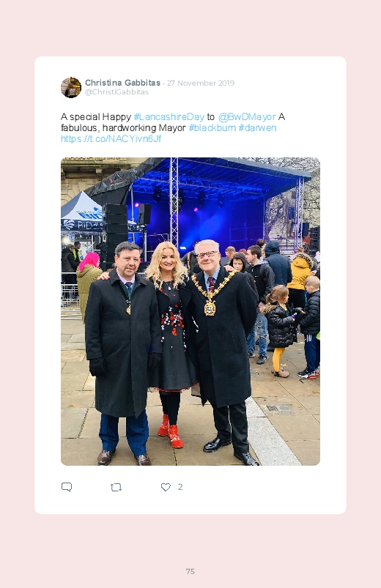
Task: Click the @ChristiGabbitas handle
Action: click(116, 92)
